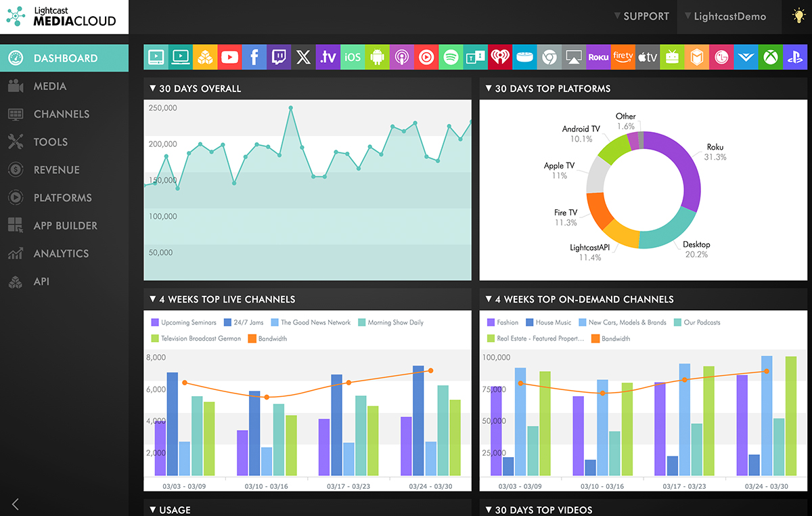Expand the LightcastDemo account dropdown
812x516 pixels.
click(x=725, y=16)
